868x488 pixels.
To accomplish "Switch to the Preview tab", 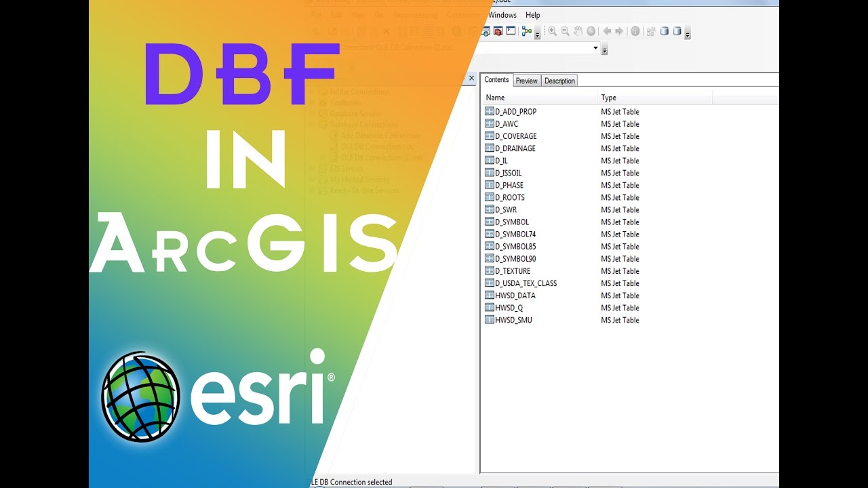I will 526,81.
